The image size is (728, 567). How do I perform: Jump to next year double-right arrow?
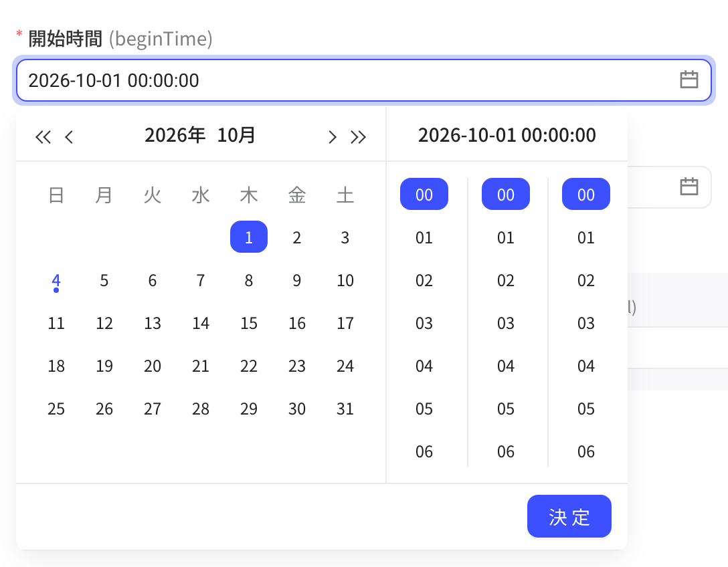(359, 137)
